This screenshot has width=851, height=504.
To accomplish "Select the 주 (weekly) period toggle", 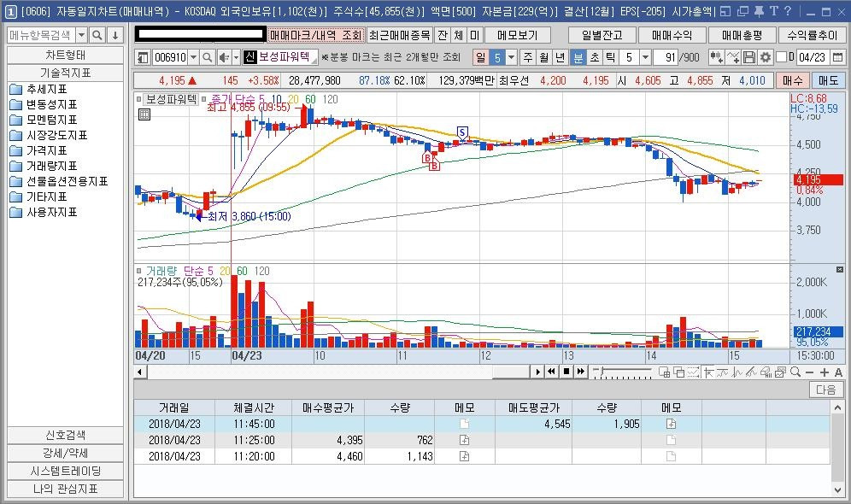I will [528, 57].
